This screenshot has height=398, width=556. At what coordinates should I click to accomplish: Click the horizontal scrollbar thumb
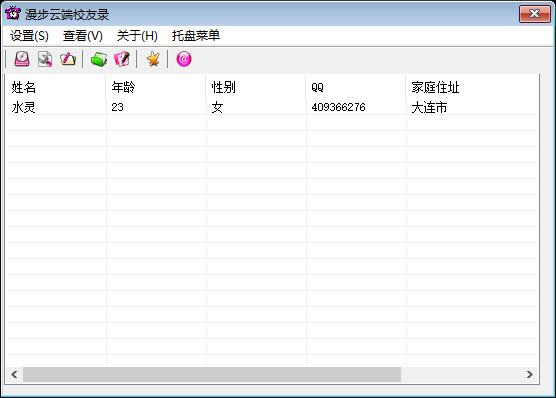[212, 374]
